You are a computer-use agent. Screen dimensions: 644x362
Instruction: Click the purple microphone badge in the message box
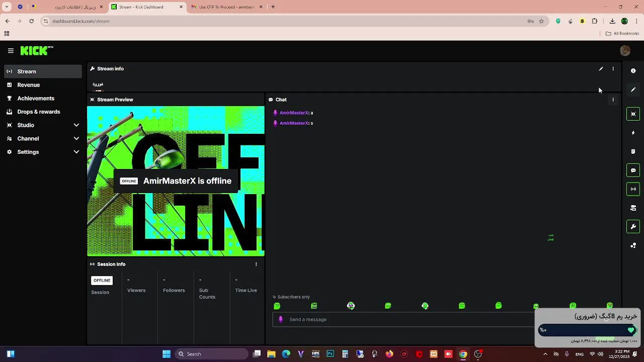pos(281,319)
